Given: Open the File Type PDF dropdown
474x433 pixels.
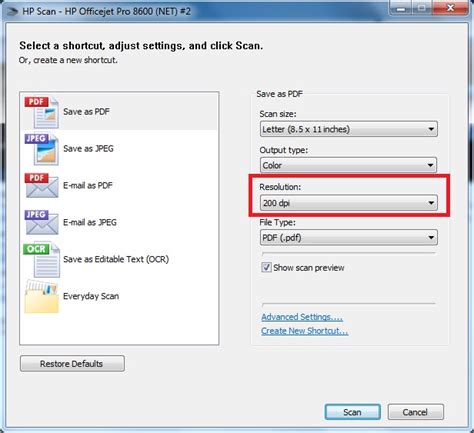Looking at the screenshot, I should point(349,238).
